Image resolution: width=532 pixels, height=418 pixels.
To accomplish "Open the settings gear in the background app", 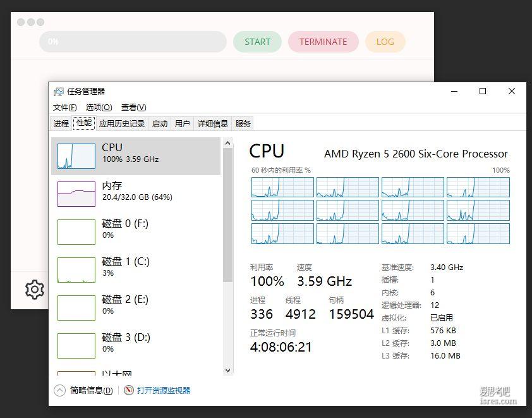I will coord(35,289).
